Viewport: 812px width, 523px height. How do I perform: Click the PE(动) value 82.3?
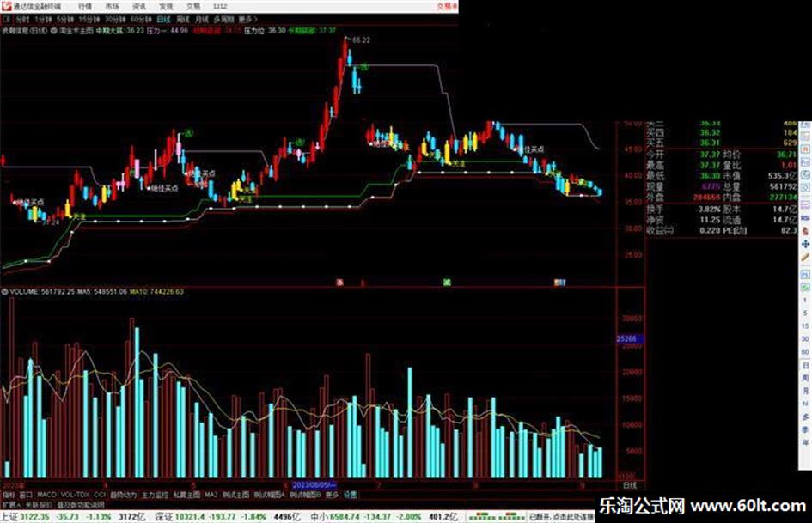789,230
